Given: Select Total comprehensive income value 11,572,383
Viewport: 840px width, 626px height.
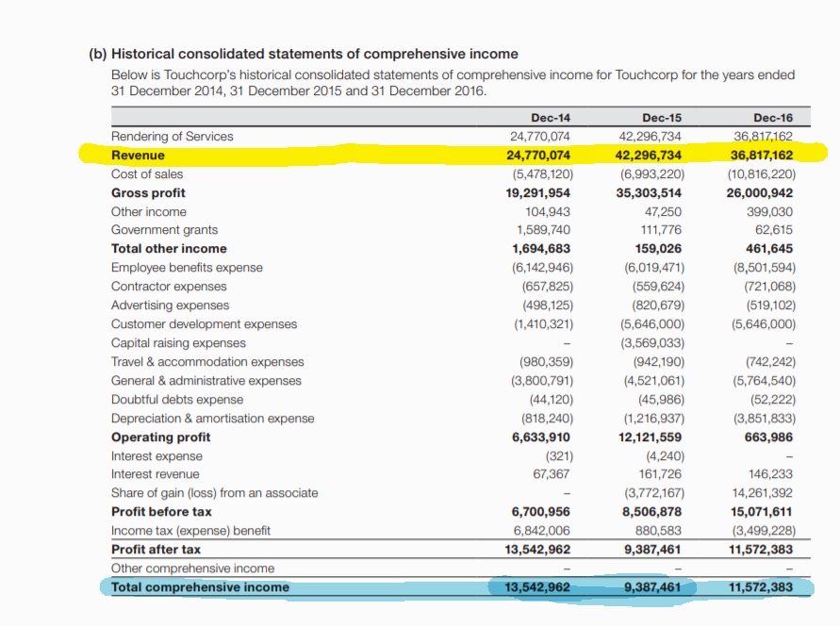Looking at the screenshot, I should click(x=760, y=587).
